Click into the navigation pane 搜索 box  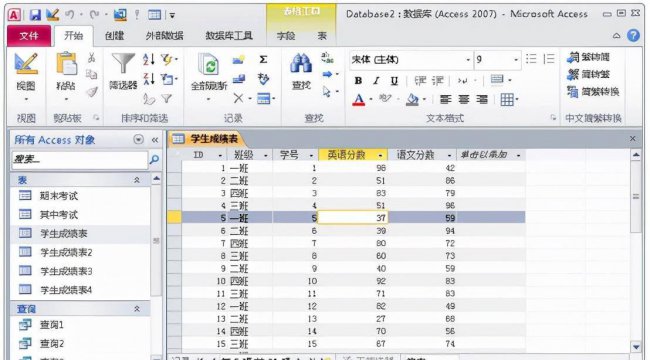pyautogui.click(x=79, y=159)
